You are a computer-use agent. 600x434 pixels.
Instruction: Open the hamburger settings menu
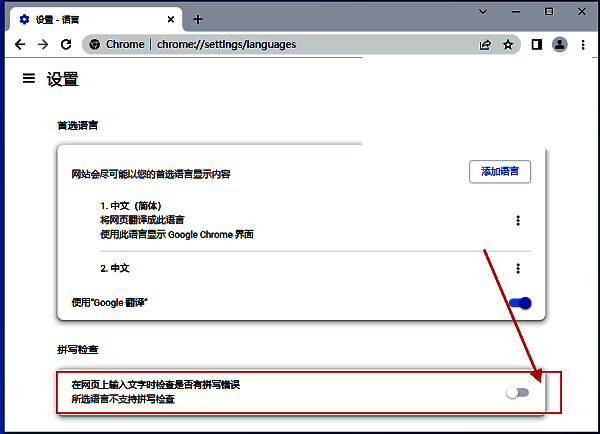[29, 79]
